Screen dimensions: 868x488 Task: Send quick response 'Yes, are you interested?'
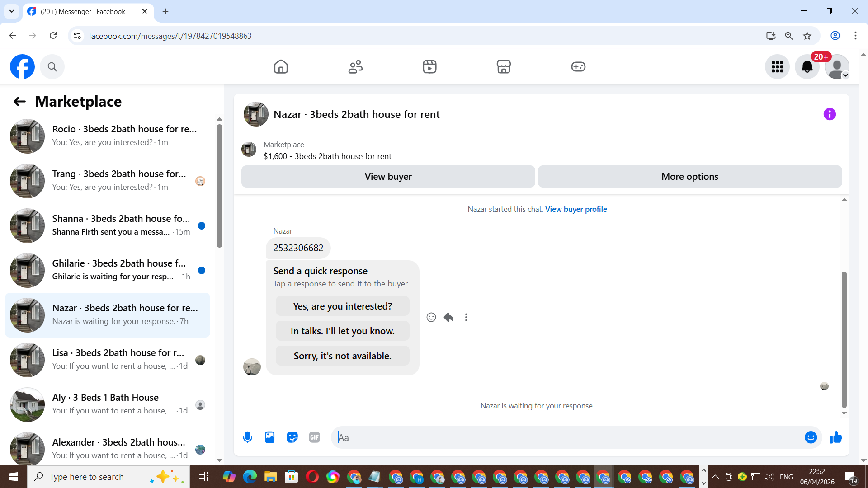tap(342, 306)
